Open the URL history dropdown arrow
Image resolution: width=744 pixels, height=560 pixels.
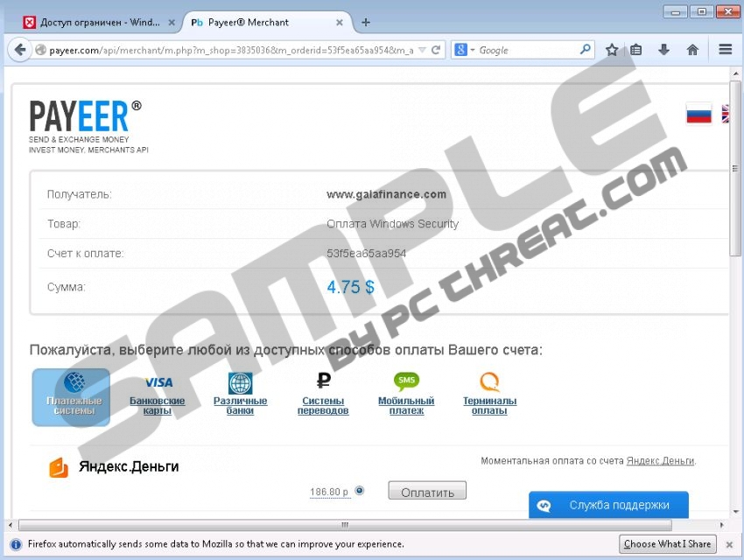point(422,50)
